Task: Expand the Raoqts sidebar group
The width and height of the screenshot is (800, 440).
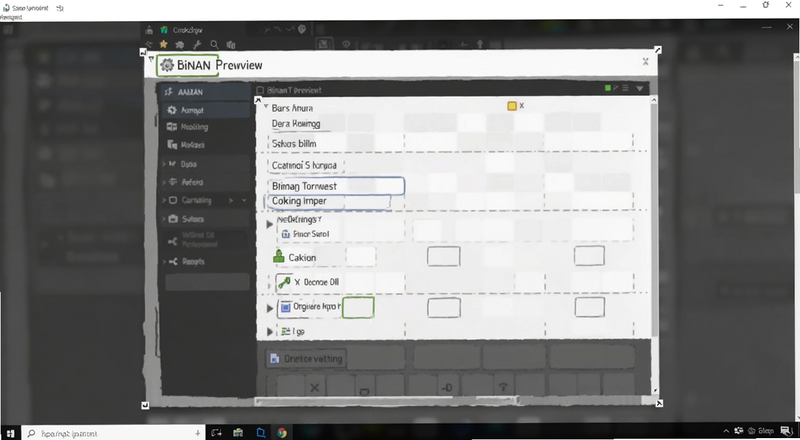Action: pyautogui.click(x=164, y=262)
